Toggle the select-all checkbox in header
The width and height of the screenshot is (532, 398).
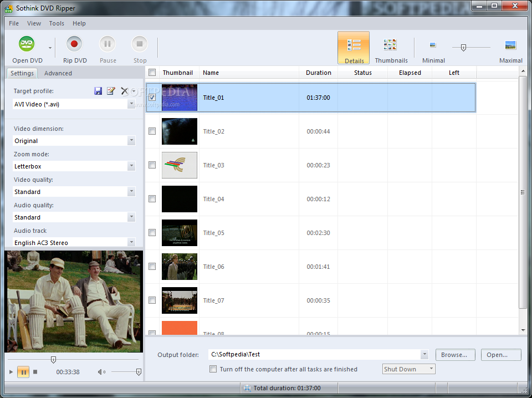tap(152, 72)
